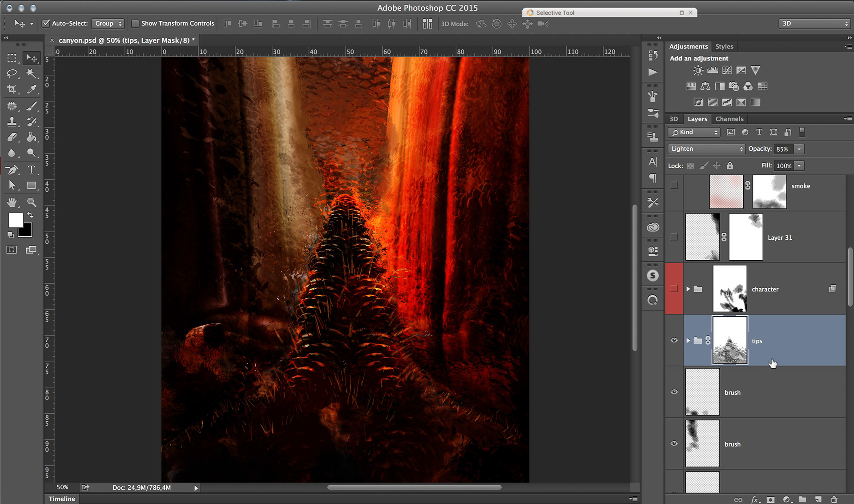Open the Kind filter dropdown
This screenshot has height=504, width=854.
tap(694, 132)
